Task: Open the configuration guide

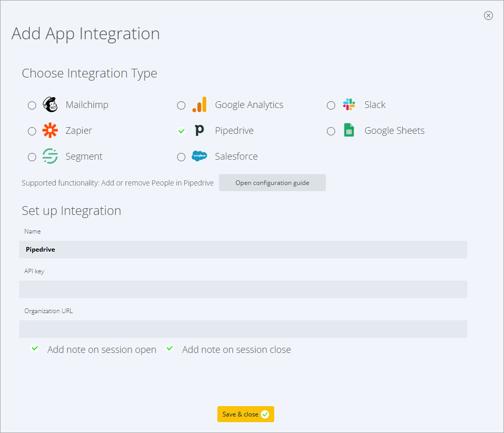Action: click(x=272, y=183)
